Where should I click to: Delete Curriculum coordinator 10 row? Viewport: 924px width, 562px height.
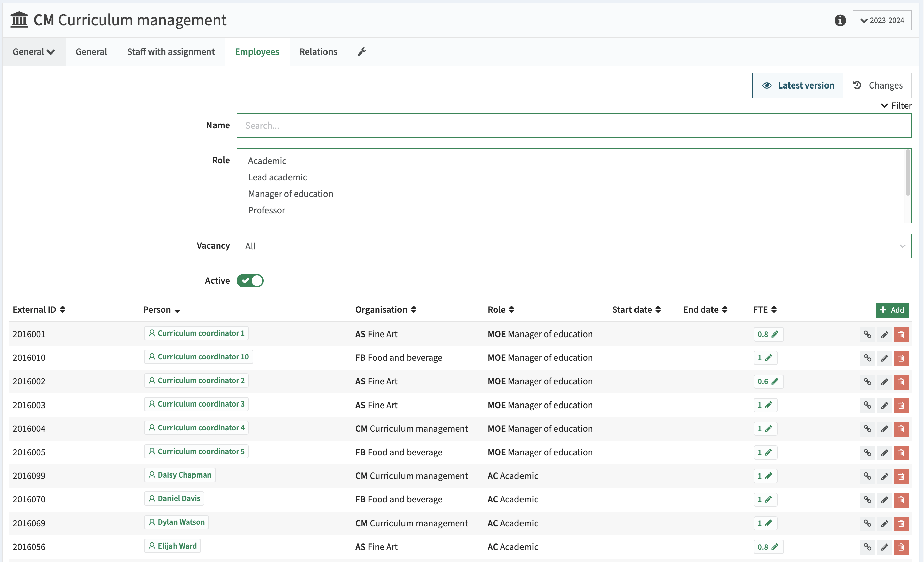901,358
